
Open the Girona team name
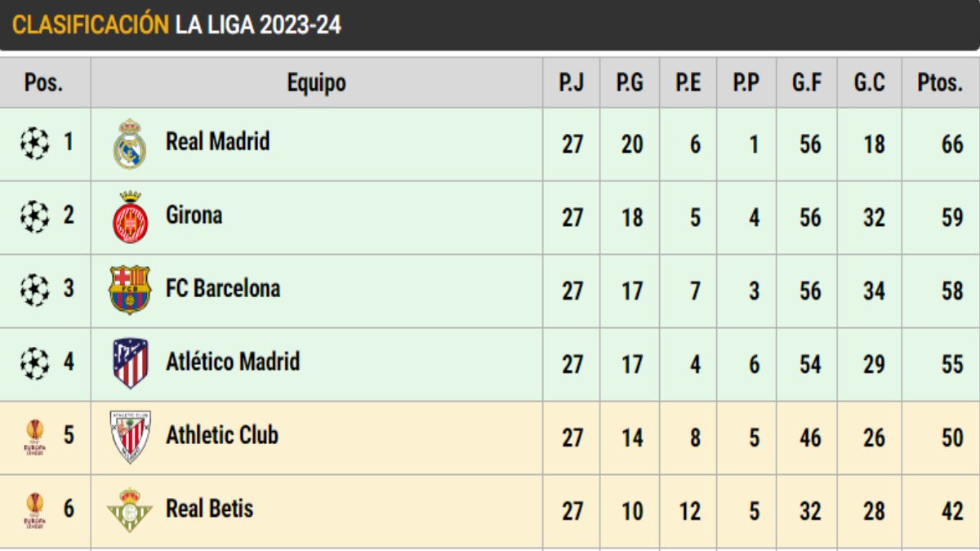click(x=194, y=215)
